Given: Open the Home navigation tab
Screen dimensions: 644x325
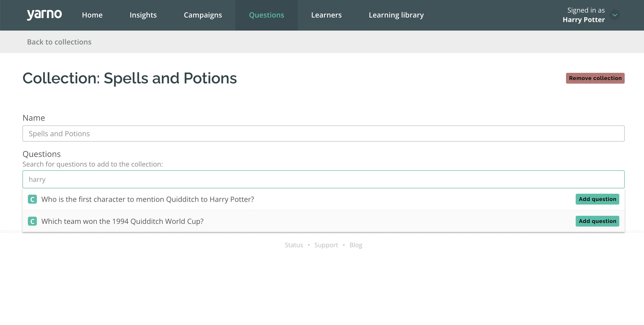Looking at the screenshot, I should tap(92, 15).
